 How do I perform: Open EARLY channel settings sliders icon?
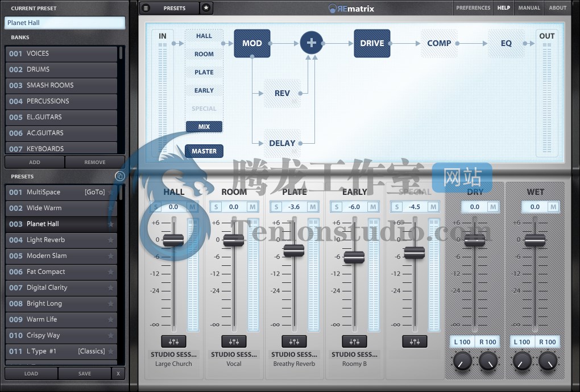(354, 342)
